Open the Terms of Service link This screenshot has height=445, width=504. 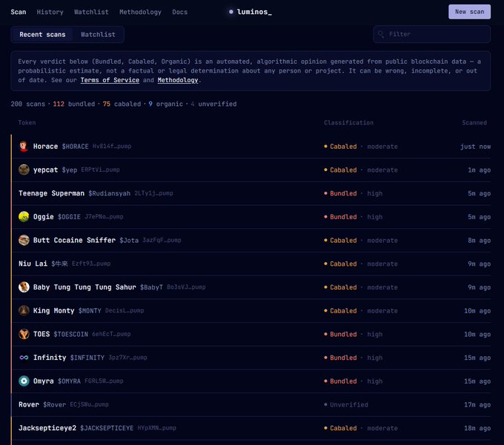point(110,80)
